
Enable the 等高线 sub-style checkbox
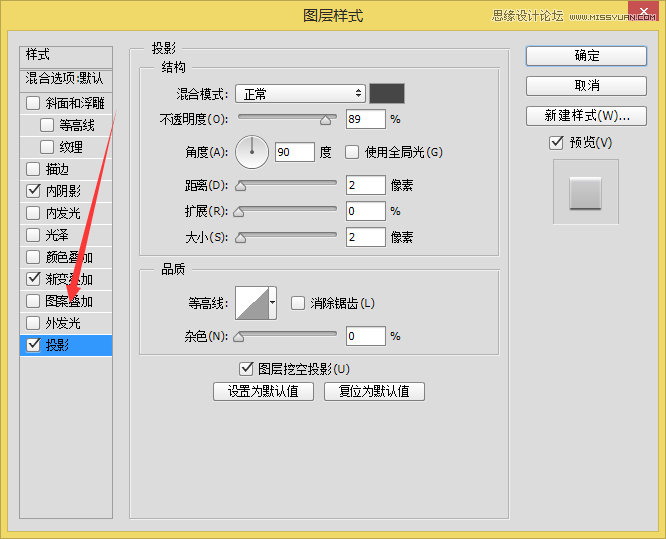(x=47, y=125)
